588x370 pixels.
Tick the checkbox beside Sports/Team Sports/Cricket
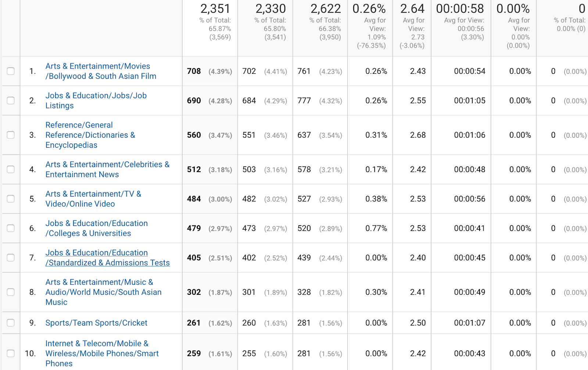(x=11, y=323)
